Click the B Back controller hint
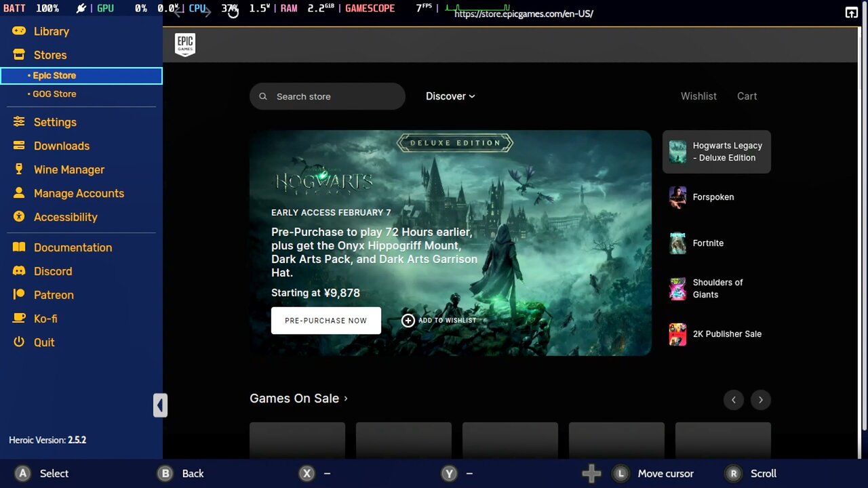The height and width of the screenshot is (488, 868). click(181, 474)
